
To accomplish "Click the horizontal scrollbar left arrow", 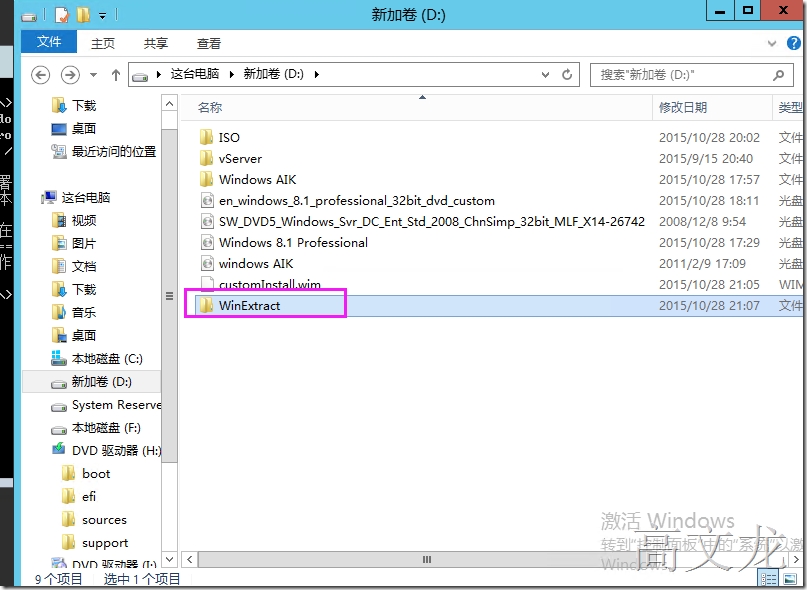I will (x=189, y=560).
